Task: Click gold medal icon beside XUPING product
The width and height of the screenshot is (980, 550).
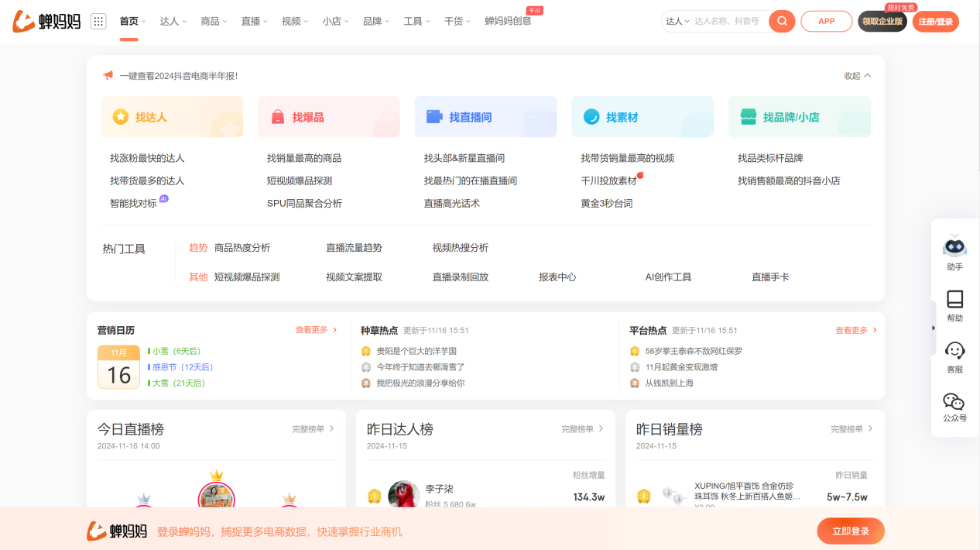Action: (x=644, y=496)
